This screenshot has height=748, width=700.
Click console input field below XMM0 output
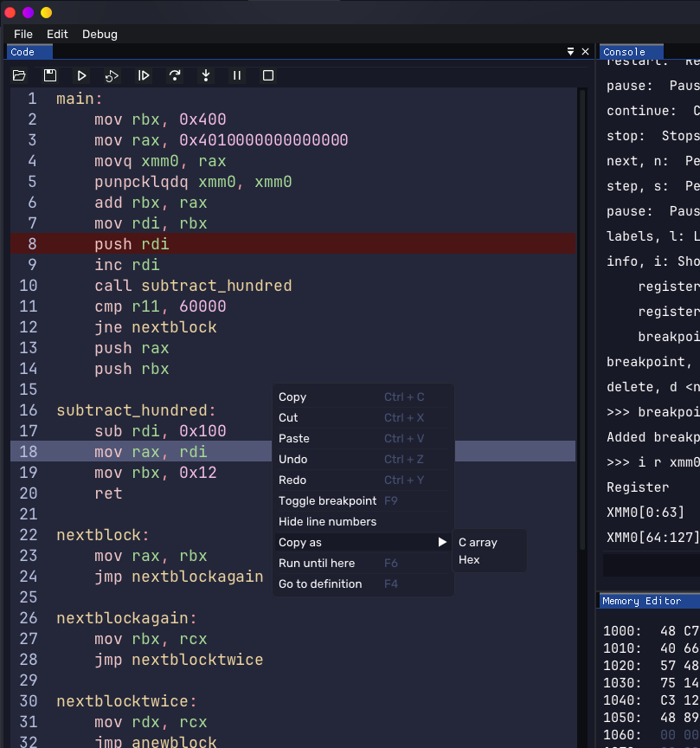click(x=651, y=565)
